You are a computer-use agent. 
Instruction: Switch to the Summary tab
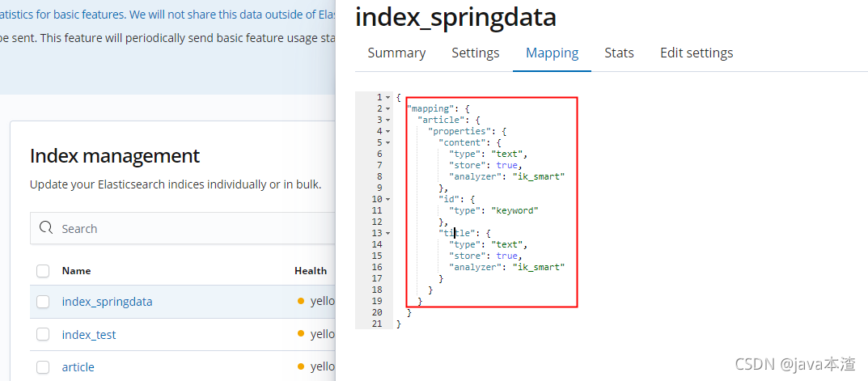tap(396, 53)
